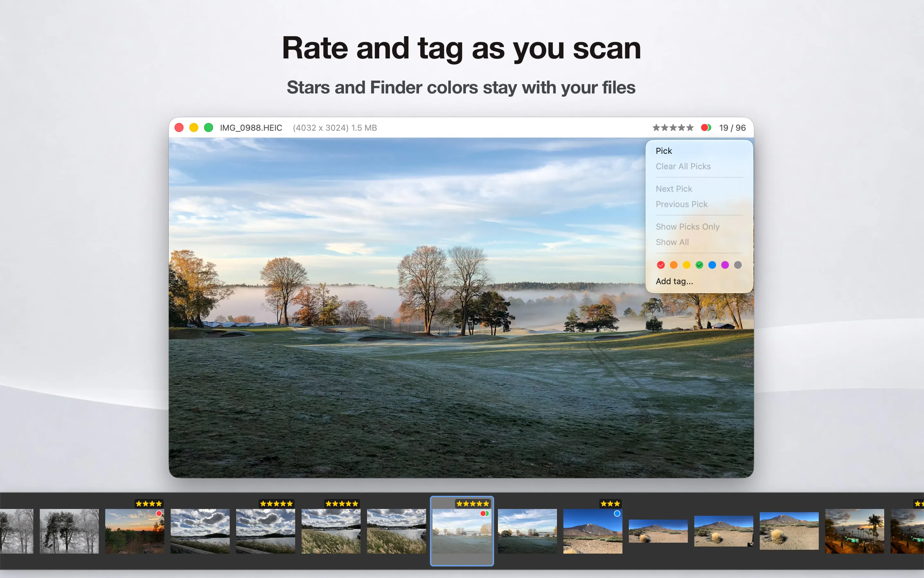
Task: Apply the blue color tag
Action: tap(712, 265)
